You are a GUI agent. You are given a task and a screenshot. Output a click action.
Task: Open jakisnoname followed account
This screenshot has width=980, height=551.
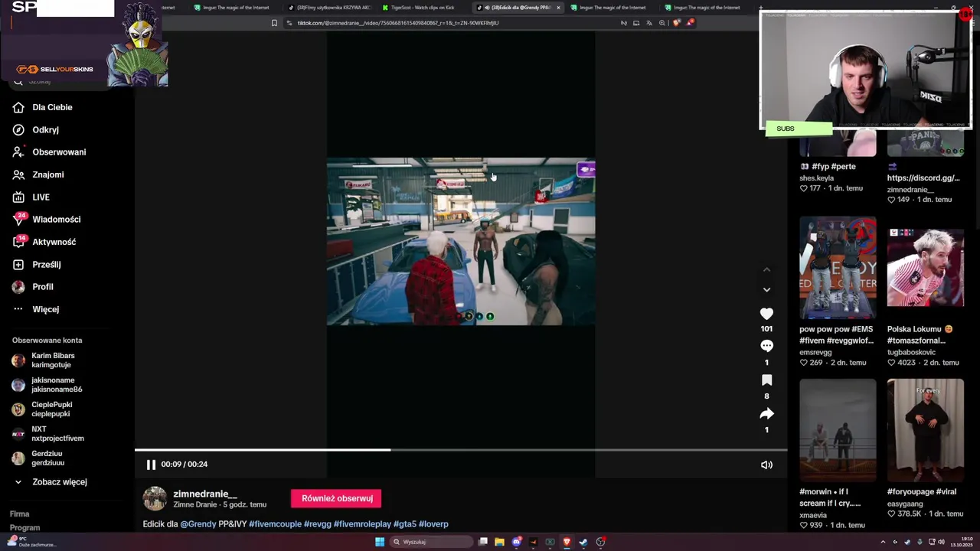47,385
